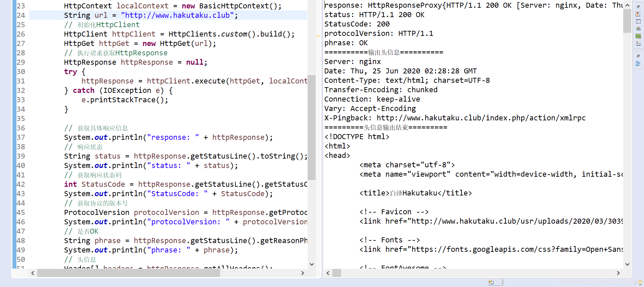The width and height of the screenshot is (644, 287).
Task: Click the console horizontal scroll right arrow
Action: [x=618, y=273]
